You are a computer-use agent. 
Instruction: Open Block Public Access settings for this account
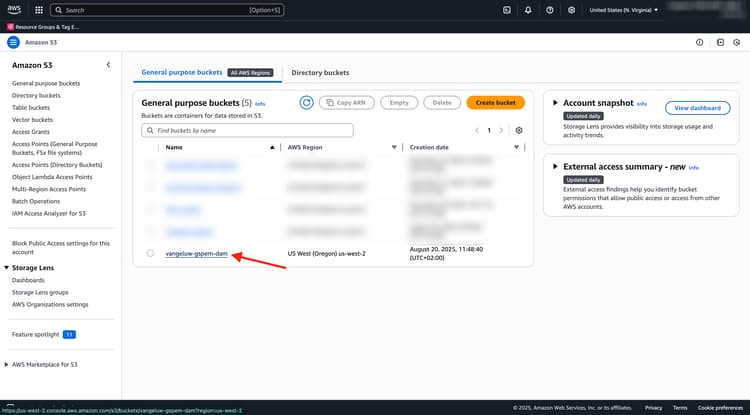(x=61, y=248)
